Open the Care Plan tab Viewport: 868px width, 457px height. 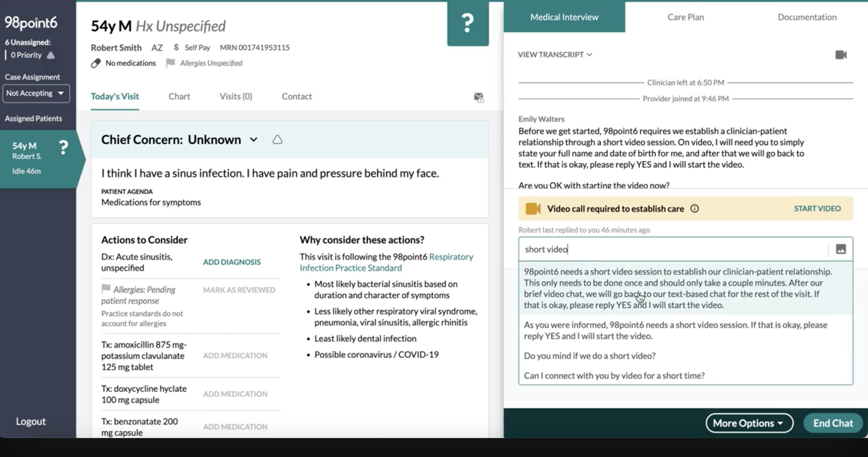coord(686,17)
